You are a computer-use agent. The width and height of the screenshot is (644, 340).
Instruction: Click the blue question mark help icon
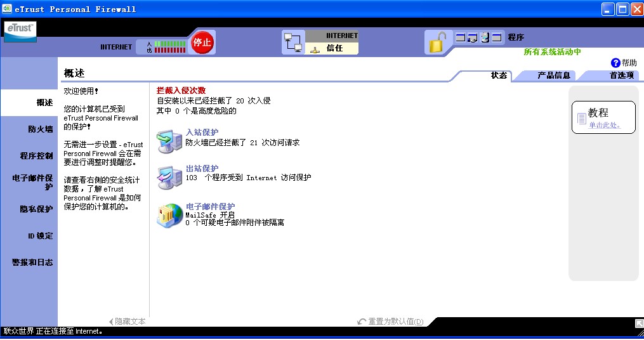(x=615, y=63)
